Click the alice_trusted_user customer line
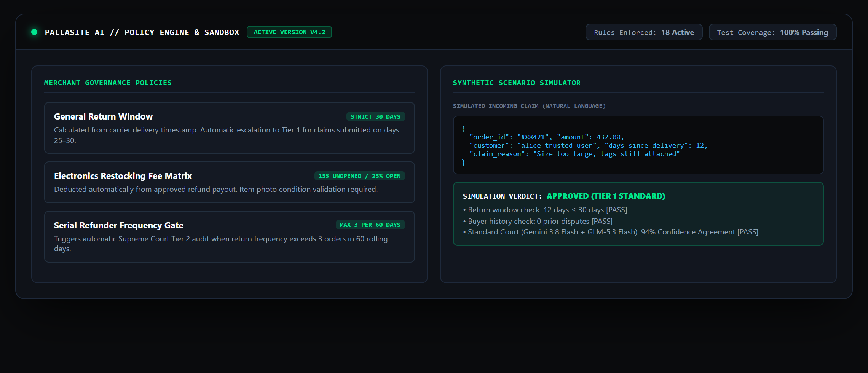 pyautogui.click(x=588, y=145)
